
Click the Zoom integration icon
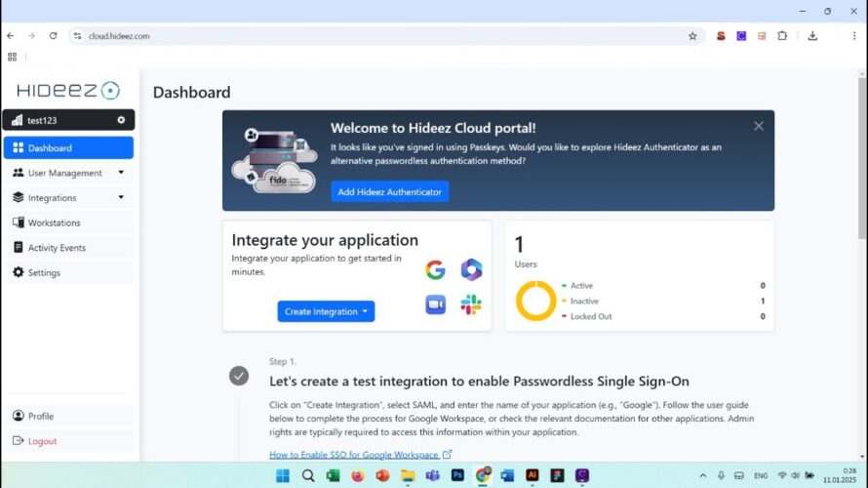pyautogui.click(x=435, y=305)
